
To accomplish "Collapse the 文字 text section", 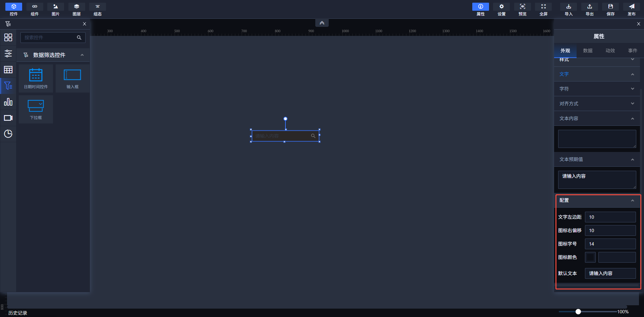I will 597,74.
